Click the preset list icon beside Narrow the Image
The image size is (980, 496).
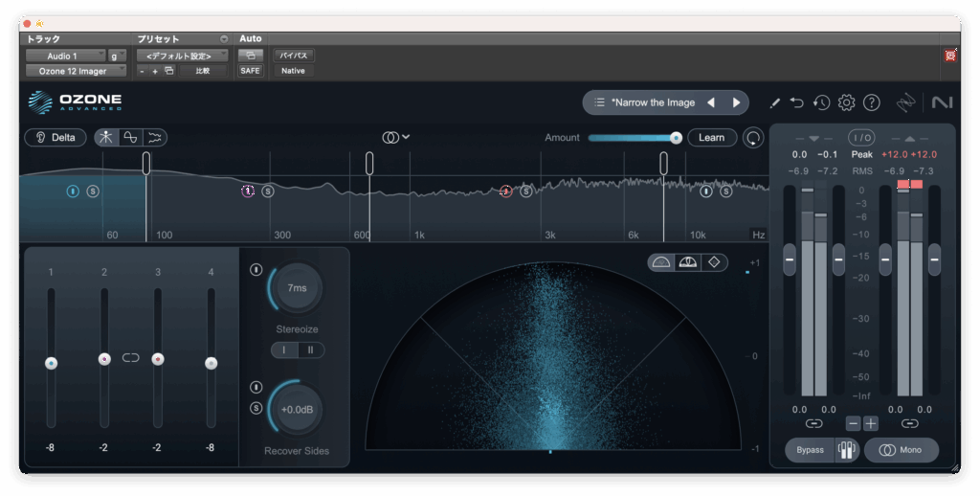pyautogui.click(x=599, y=102)
